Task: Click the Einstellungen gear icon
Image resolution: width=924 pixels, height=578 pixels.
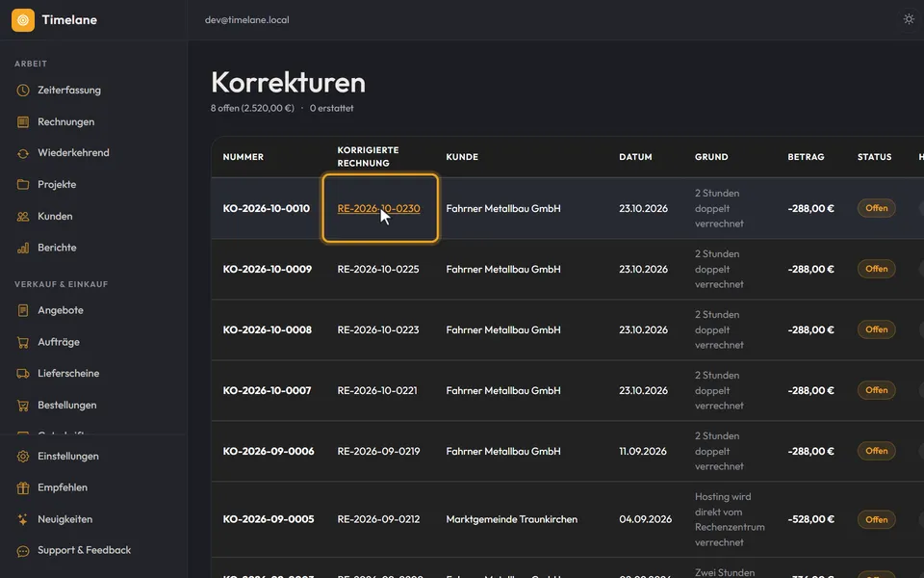Action: [x=23, y=457]
